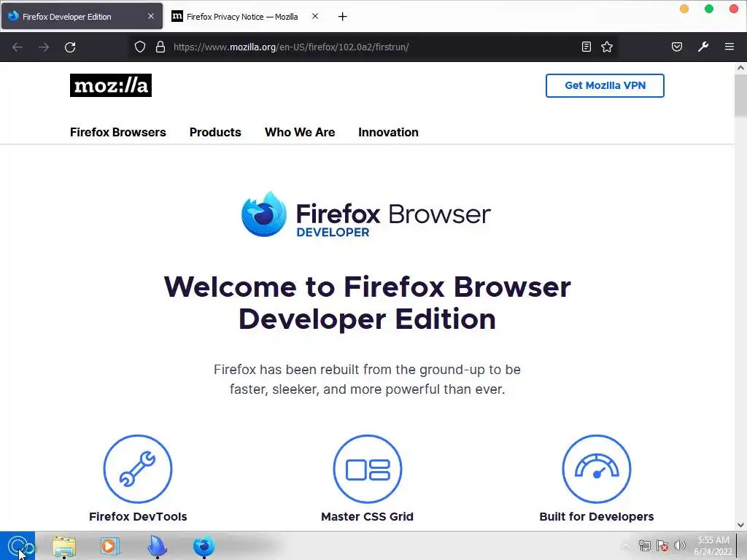Open the volume speaker icon
The image size is (747, 560).
coord(680,545)
